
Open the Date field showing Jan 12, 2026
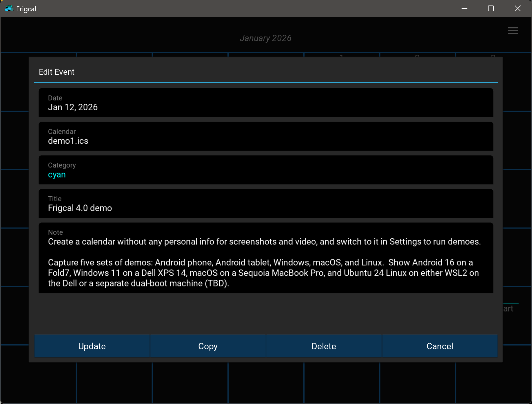pos(266,103)
